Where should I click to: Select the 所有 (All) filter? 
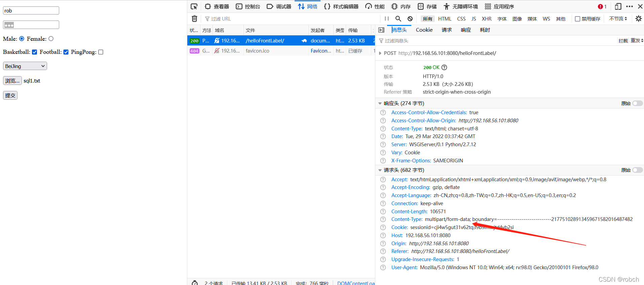click(428, 19)
